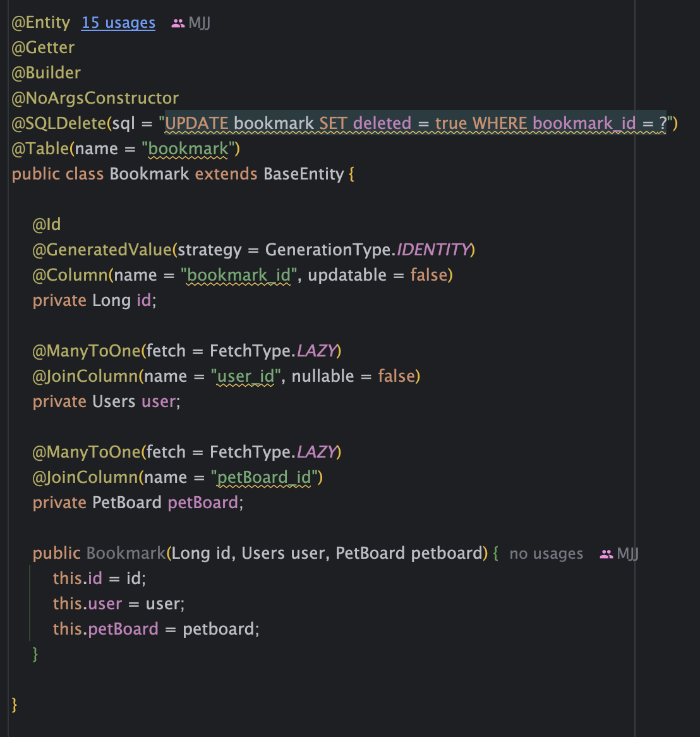
Task: Click the @Builder annotation
Action: (46, 73)
